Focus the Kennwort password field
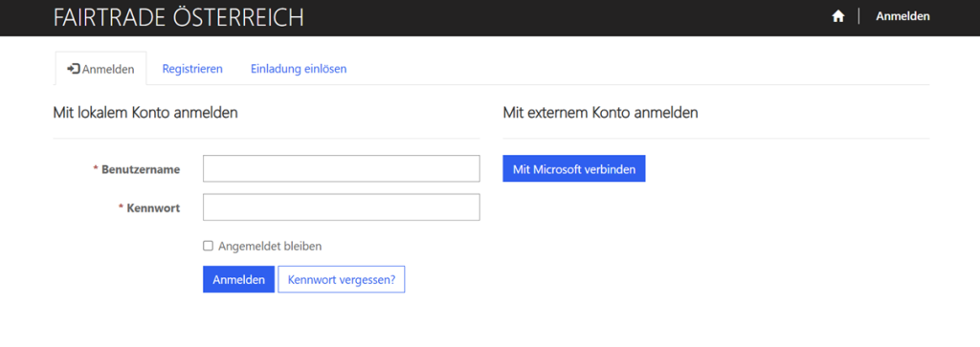Image resolution: width=980 pixels, height=347 pixels. [x=342, y=207]
